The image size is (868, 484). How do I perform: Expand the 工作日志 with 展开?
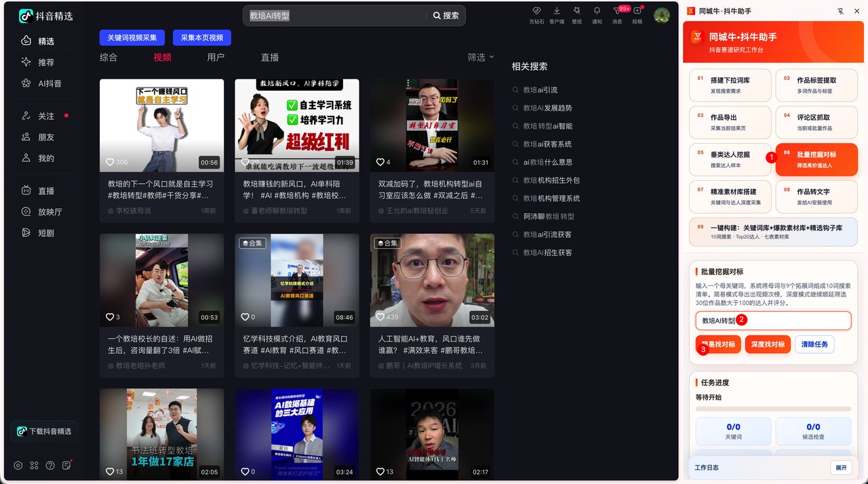(841, 468)
